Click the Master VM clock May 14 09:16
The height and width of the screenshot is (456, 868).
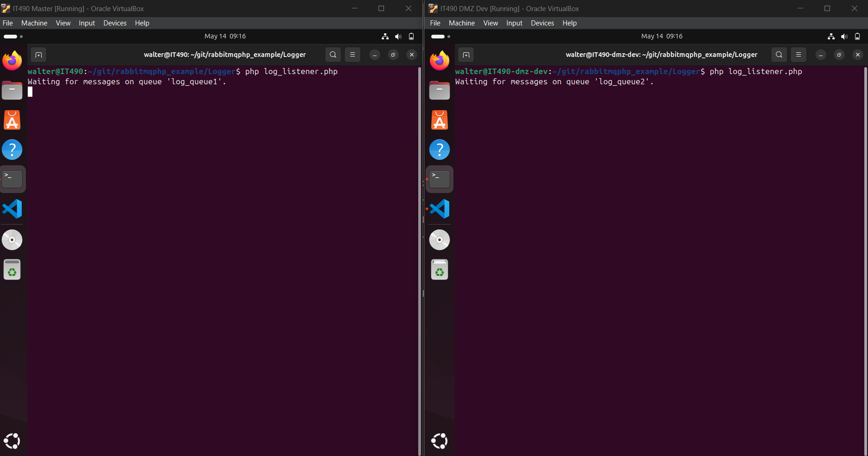click(x=225, y=36)
